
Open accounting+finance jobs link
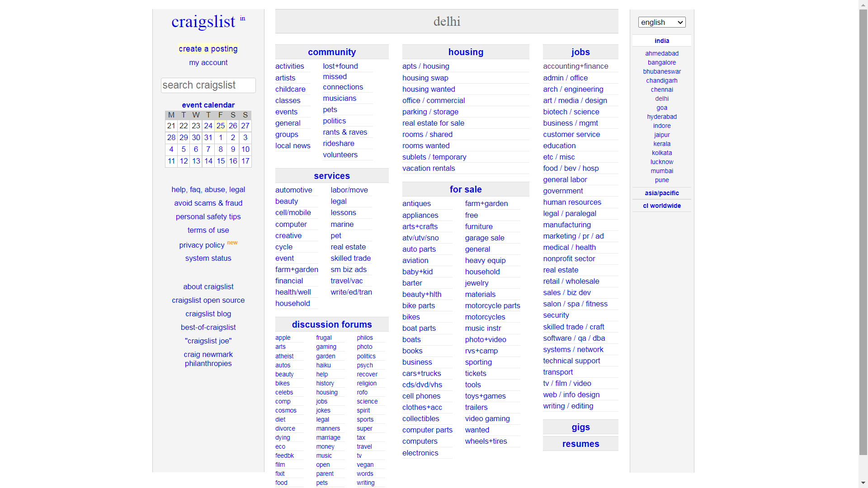coord(576,66)
